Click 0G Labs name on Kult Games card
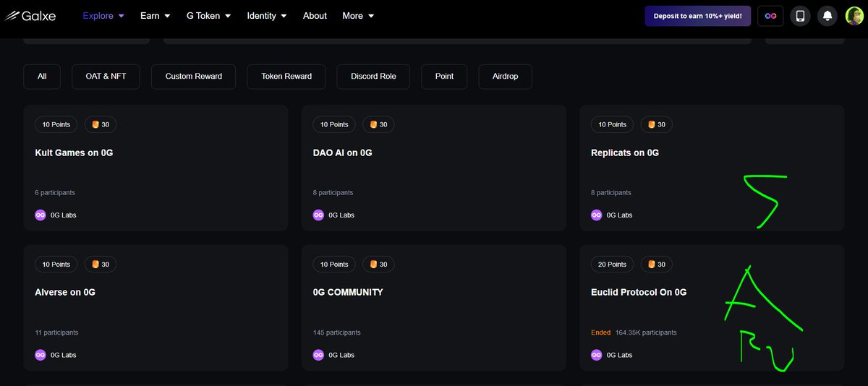 (x=64, y=215)
